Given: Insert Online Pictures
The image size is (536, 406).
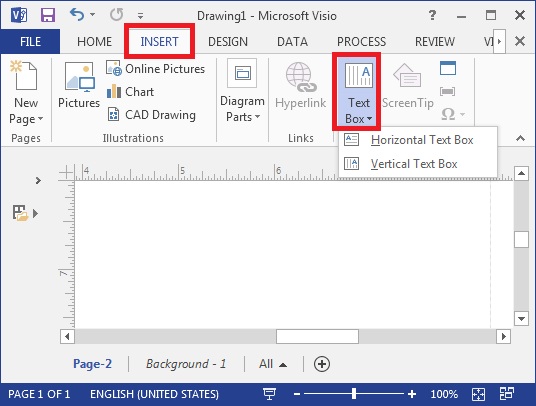Looking at the screenshot, I should [x=156, y=69].
